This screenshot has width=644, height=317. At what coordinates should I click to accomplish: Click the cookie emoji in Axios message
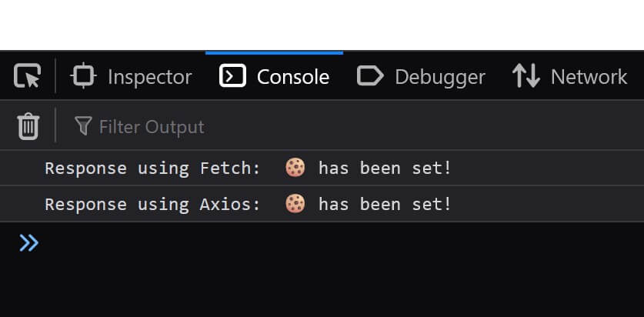(x=295, y=204)
